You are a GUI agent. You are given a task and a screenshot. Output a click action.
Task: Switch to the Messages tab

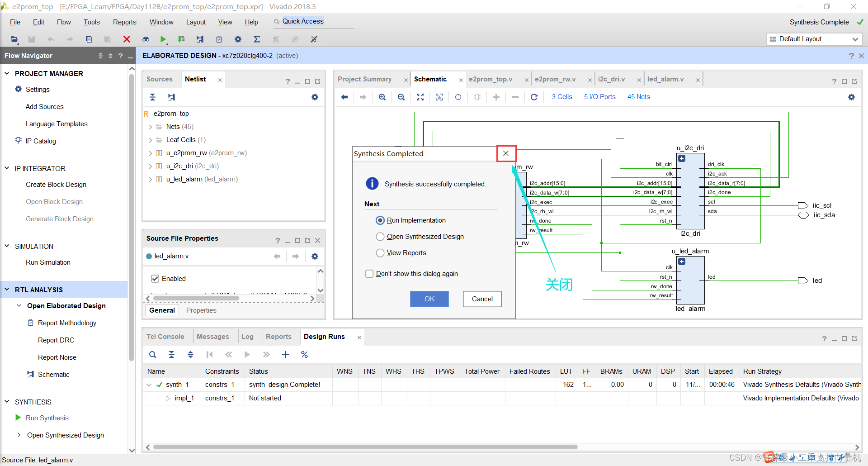(213, 337)
